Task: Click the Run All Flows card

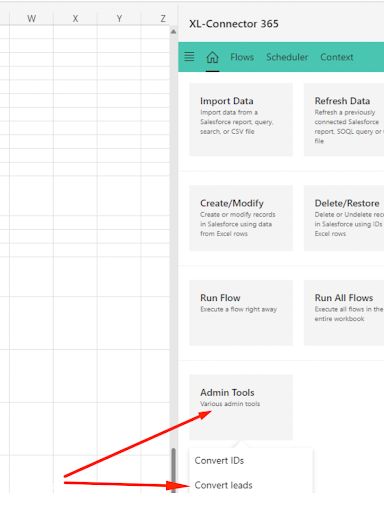Action: point(344,313)
